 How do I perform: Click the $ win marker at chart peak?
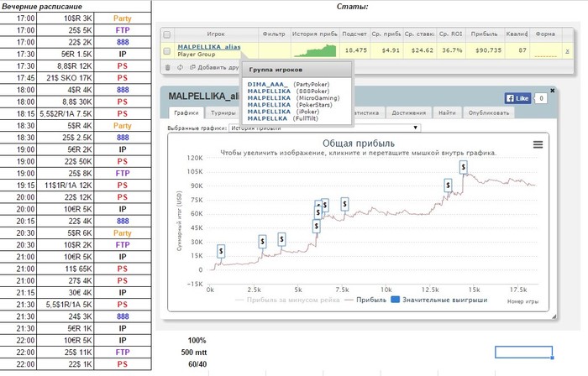[464, 167]
